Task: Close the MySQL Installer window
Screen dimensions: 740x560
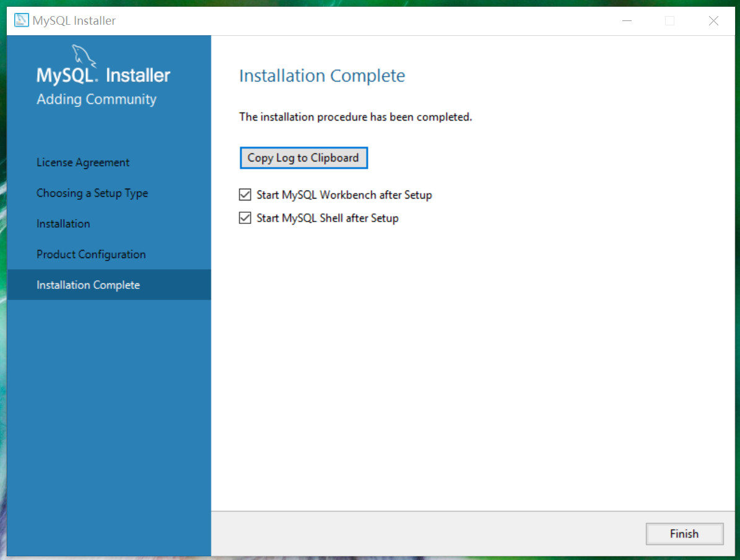Action: click(x=713, y=21)
